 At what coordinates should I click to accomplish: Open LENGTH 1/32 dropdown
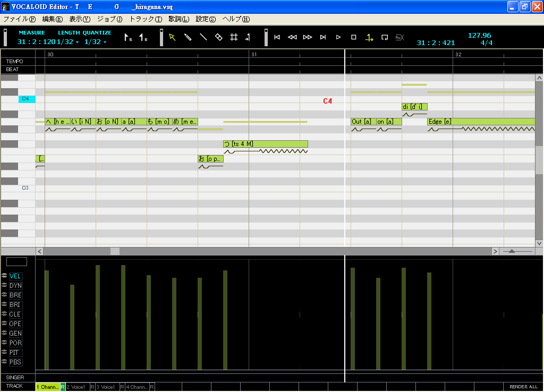pos(67,42)
